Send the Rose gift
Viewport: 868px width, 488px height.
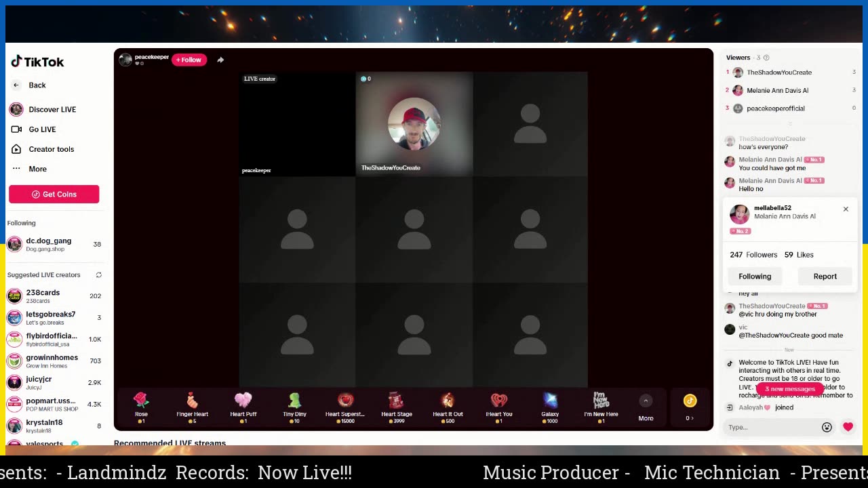(141, 407)
